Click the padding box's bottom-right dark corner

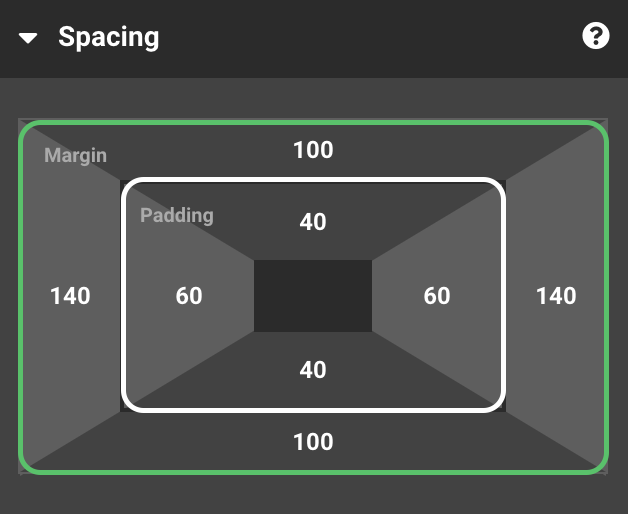pos(502,408)
